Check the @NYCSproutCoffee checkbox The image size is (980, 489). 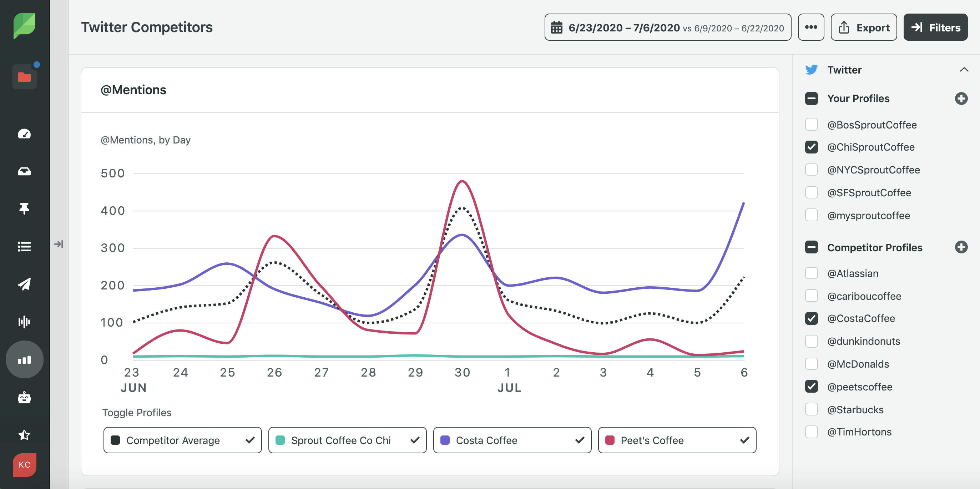pyautogui.click(x=811, y=170)
